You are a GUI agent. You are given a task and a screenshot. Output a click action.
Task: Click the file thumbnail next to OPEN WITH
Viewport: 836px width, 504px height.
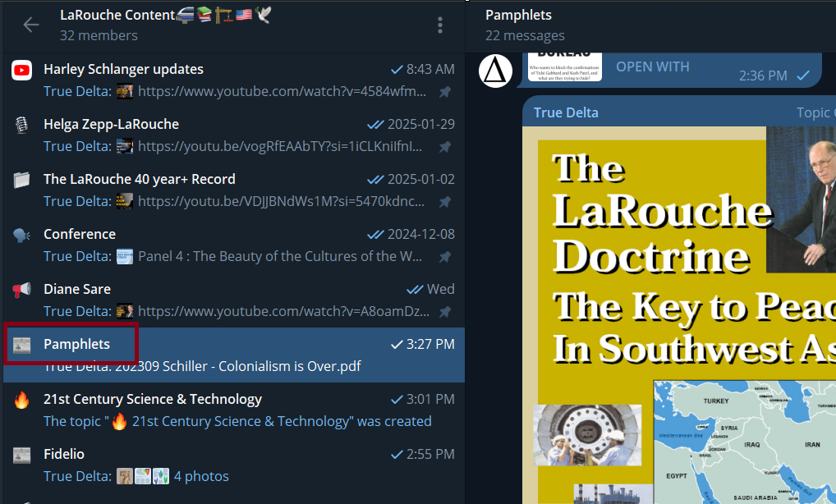(x=565, y=66)
